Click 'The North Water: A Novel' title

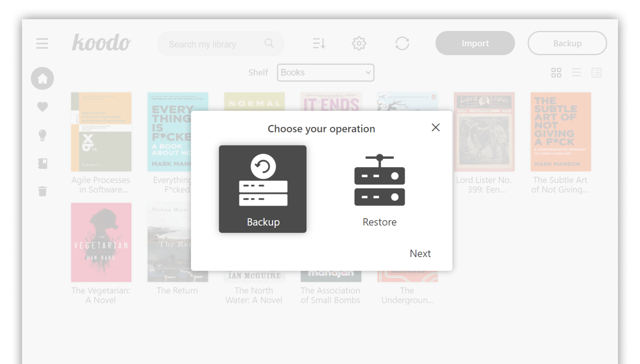pos(254,295)
